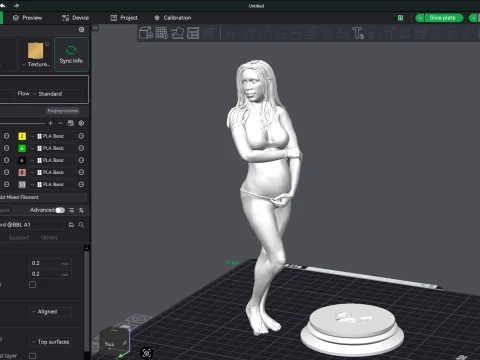Open the BBL A1 process preset box
This screenshot has height=360, width=480.
[31, 225]
